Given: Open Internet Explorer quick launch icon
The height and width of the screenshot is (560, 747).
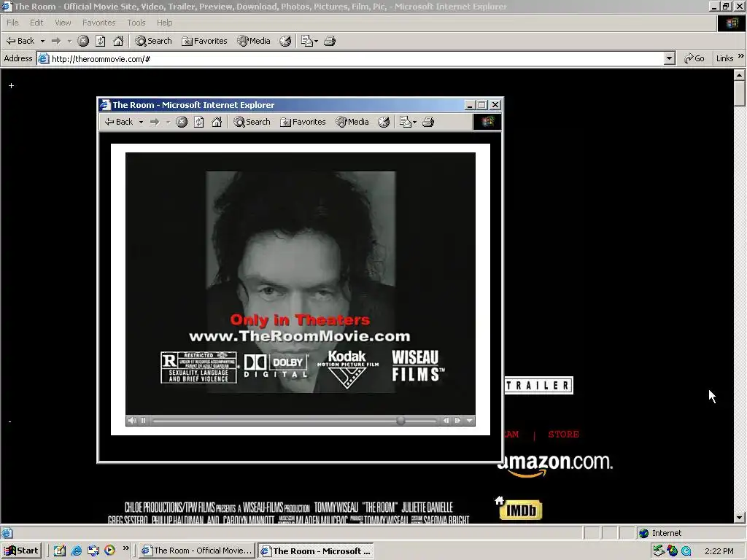Looking at the screenshot, I should point(76,551).
